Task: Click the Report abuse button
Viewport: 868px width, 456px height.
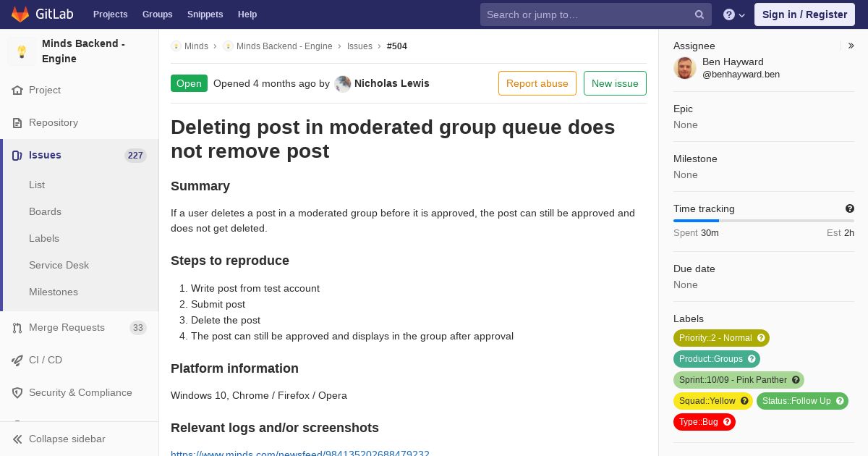Action: (537, 83)
